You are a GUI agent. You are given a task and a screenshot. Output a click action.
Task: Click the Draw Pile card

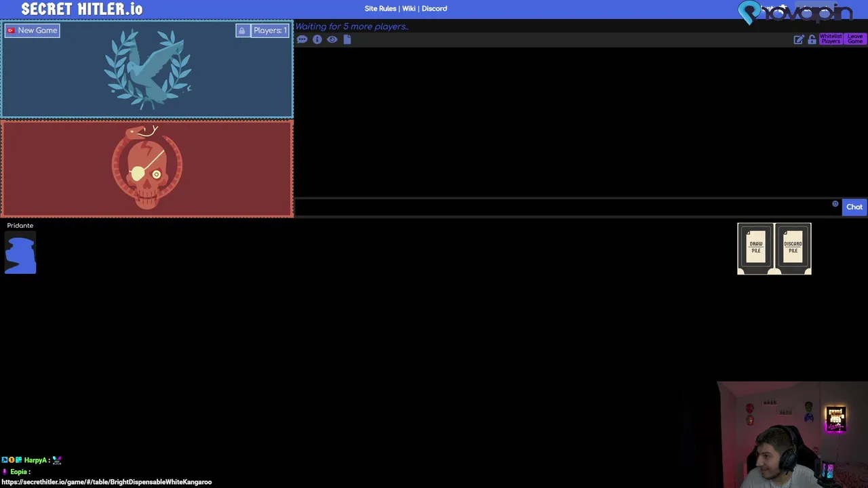click(756, 248)
